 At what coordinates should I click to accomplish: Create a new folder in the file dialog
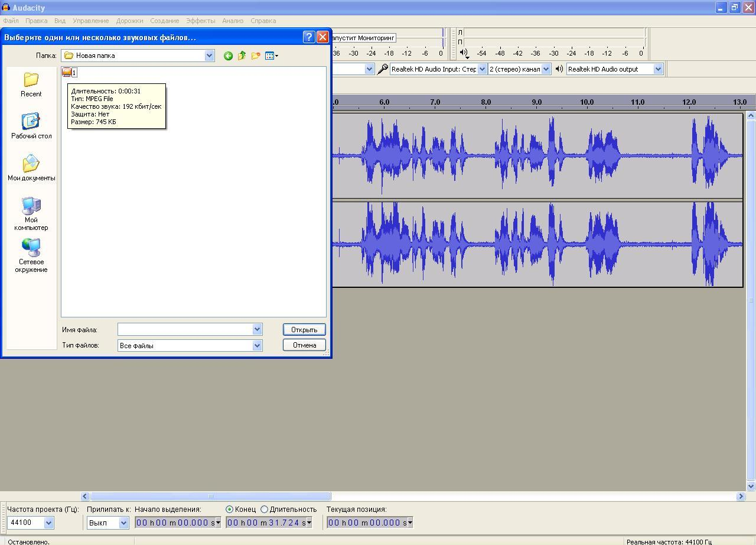pyautogui.click(x=256, y=56)
